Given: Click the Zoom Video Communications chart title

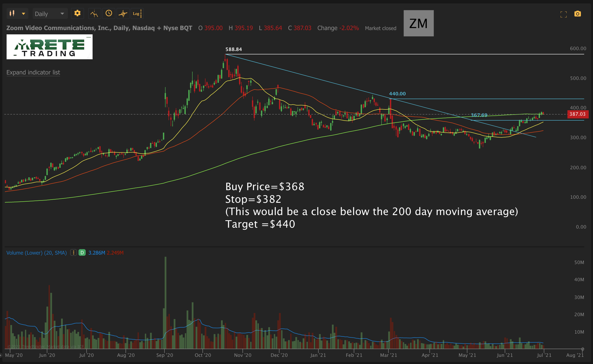Looking at the screenshot, I should tap(99, 28).
